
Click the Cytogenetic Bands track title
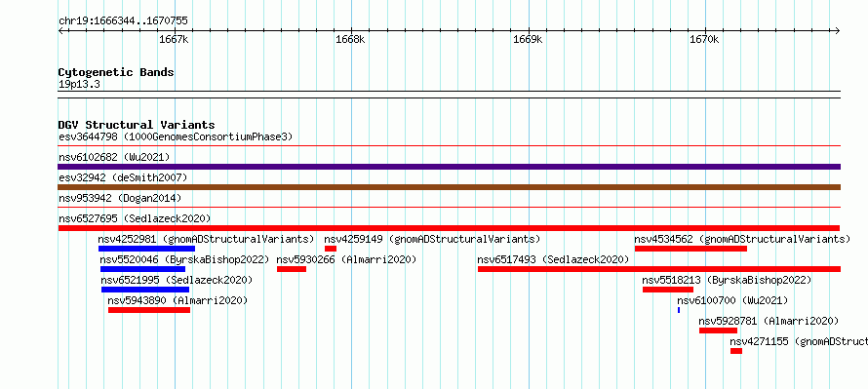click(116, 72)
